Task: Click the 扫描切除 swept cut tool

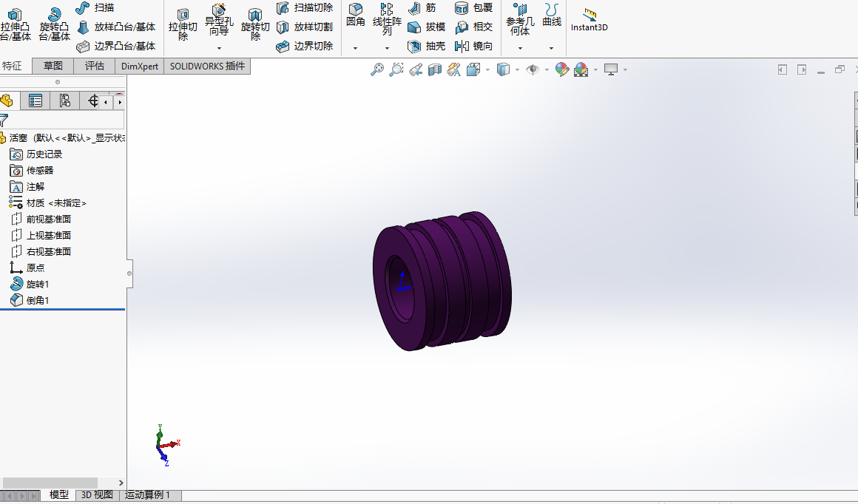Action: click(305, 7)
